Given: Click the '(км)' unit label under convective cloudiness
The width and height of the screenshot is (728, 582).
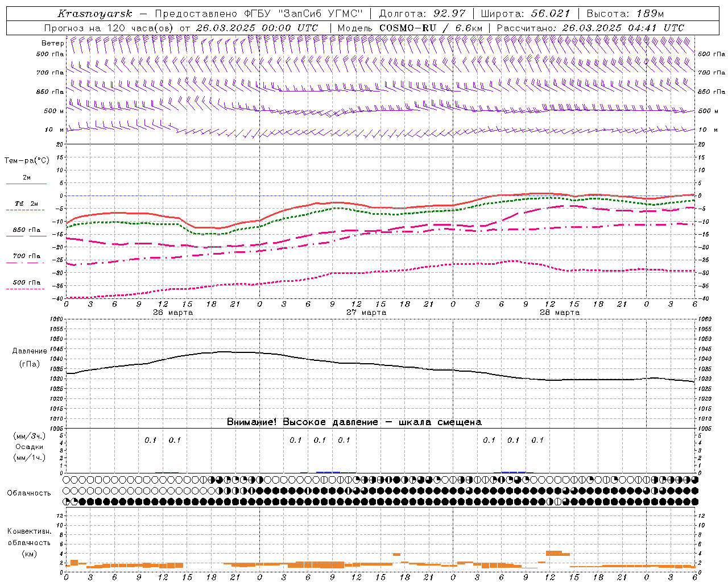Looking at the screenshot, I should click(29, 554).
